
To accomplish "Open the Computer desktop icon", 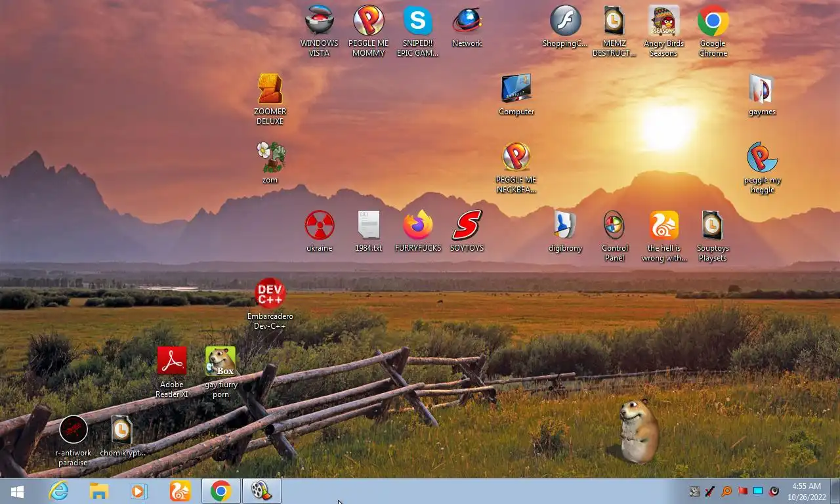I will point(516,94).
